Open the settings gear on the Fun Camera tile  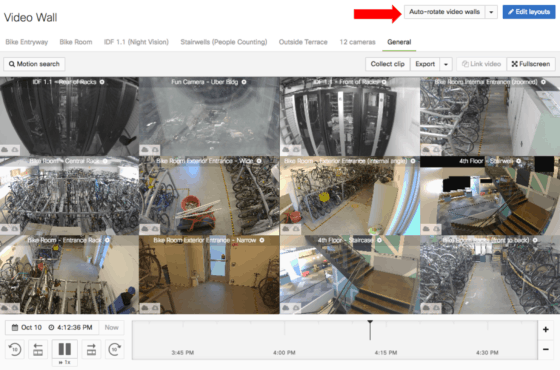pyautogui.click(x=244, y=82)
